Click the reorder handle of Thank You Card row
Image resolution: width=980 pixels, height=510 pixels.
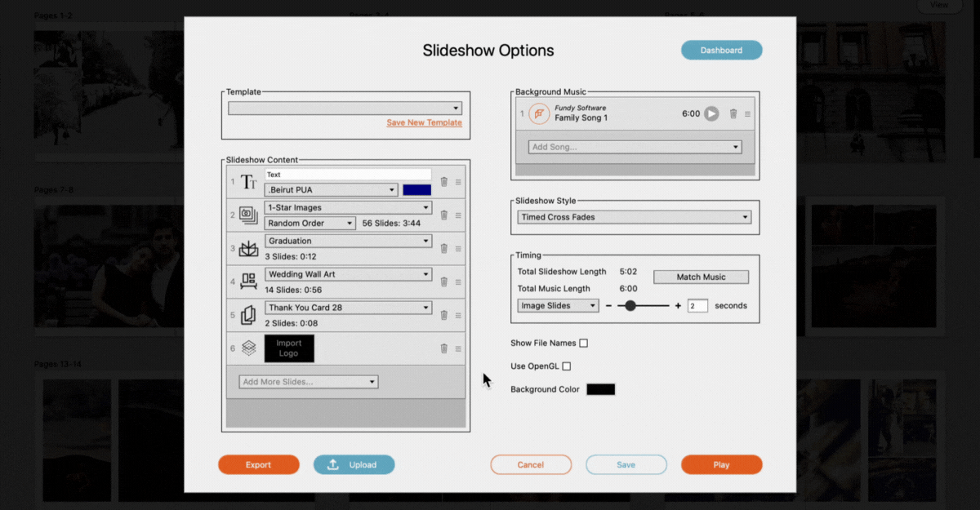coord(458,315)
